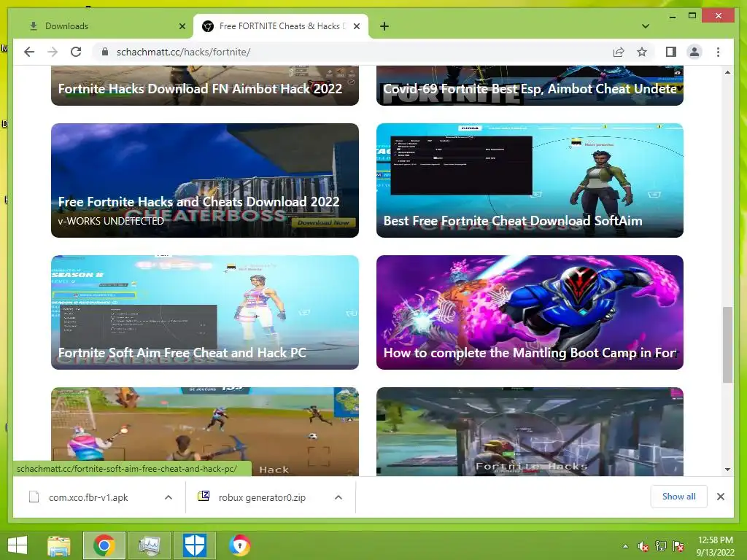The width and height of the screenshot is (747, 560).
Task: Open Chrome's three-dot menu
Action: pos(718,52)
